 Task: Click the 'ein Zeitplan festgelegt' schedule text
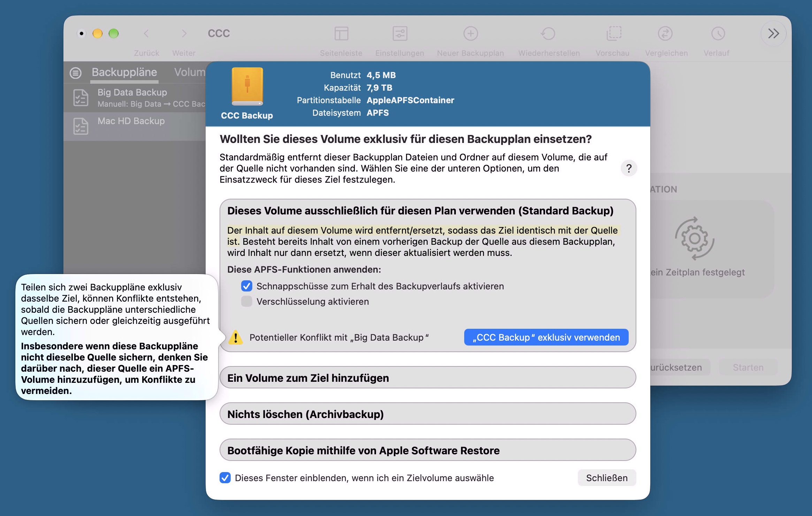698,272
